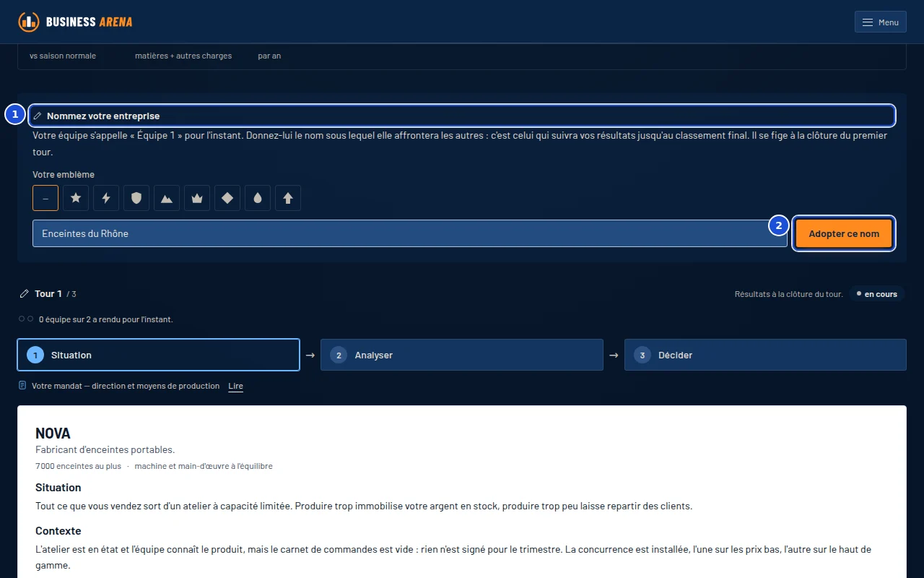Select the mountain emblem

point(167,198)
